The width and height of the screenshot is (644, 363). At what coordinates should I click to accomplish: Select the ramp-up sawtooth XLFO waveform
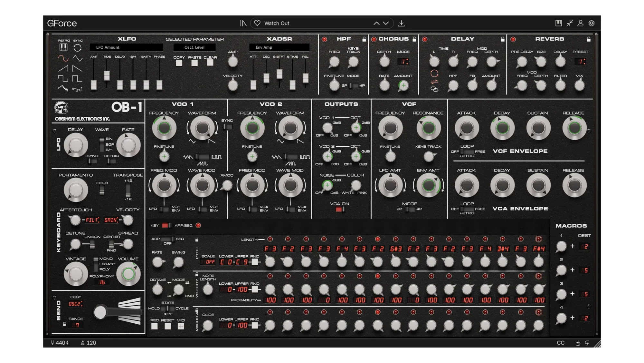pyautogui.click(x=63, y=68)
